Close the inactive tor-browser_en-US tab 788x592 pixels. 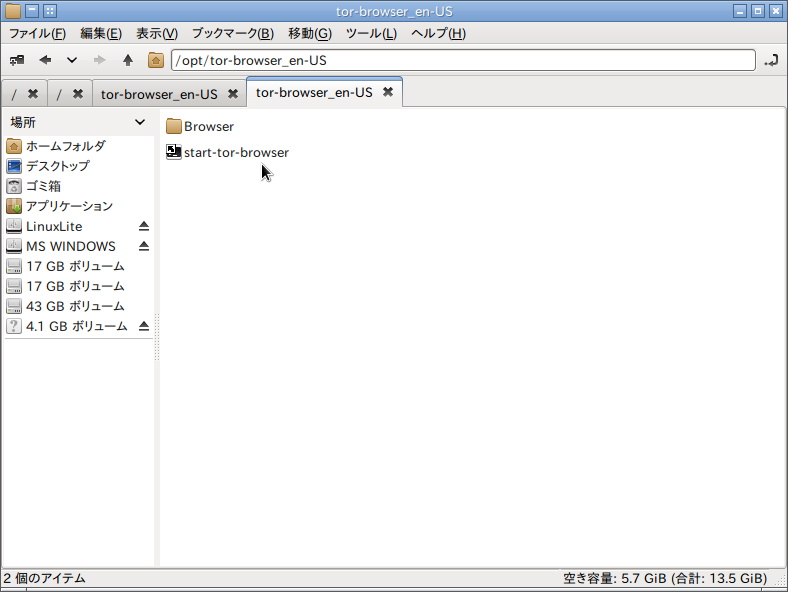click(x=233, y=94)
